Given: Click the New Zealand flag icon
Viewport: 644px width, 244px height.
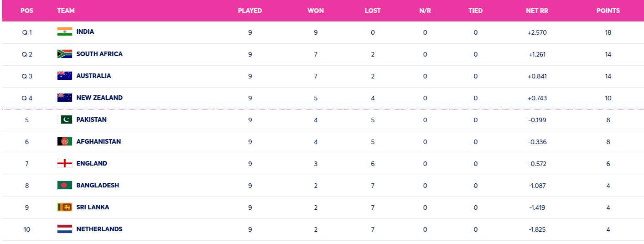Looking at the screenshot, I should [x=64, y=98].
